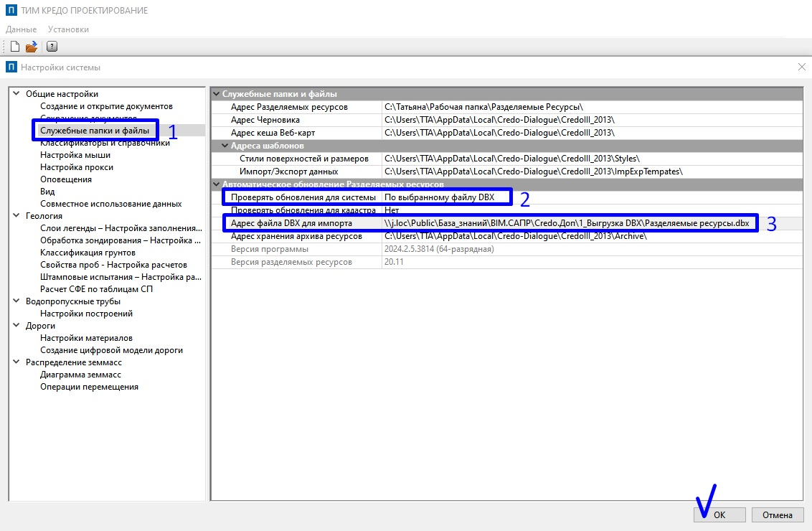Select Классификация грунтов tree item
Screen dimensions: 812x531
(x=88, y=253)
